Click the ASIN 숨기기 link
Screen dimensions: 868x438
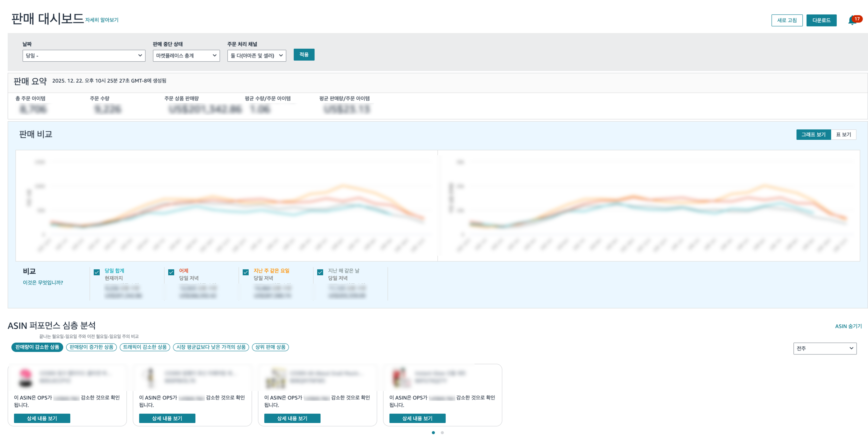[x=848, y=326]
